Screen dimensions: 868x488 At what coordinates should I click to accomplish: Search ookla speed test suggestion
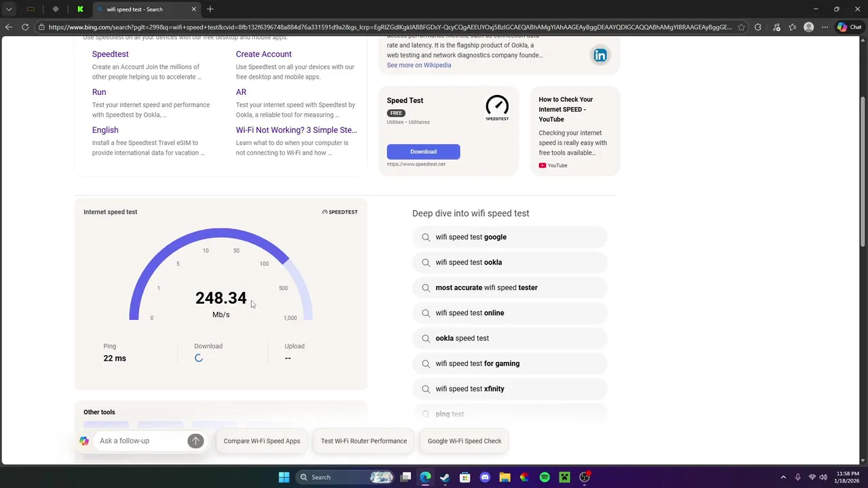click(509, 338)
